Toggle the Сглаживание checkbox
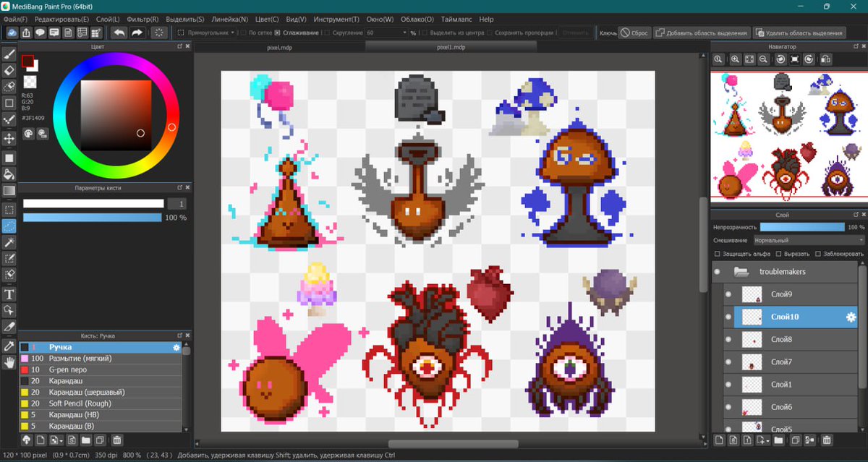 278,33
